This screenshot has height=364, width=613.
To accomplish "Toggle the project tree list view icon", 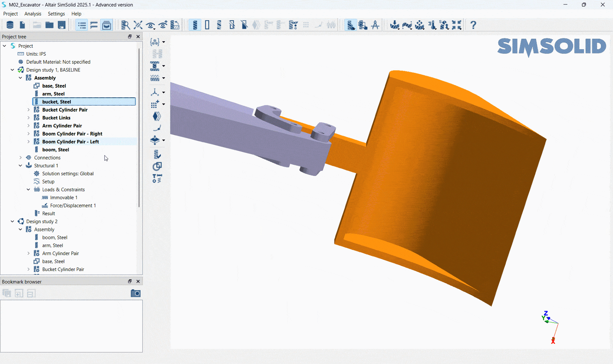I will (x=82, y=25).
